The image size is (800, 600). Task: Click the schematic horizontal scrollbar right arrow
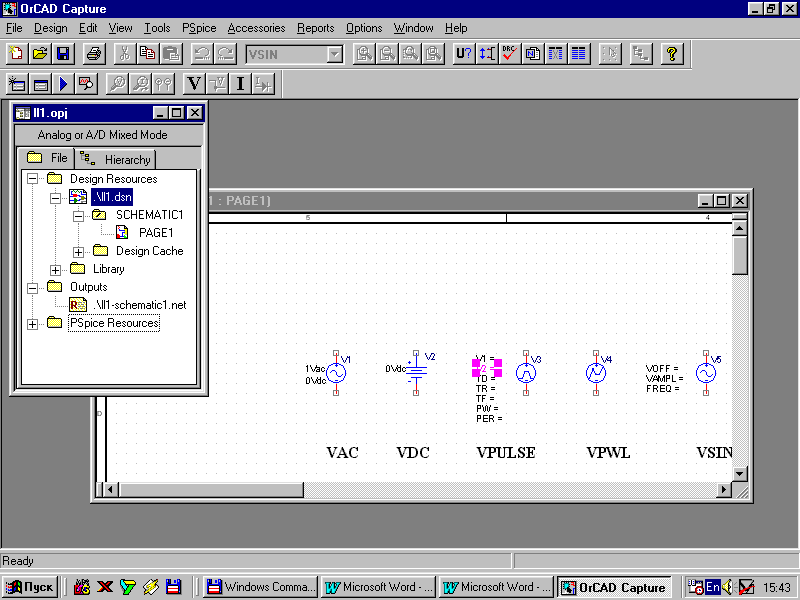pyautogui.click(x=723, y=490)
